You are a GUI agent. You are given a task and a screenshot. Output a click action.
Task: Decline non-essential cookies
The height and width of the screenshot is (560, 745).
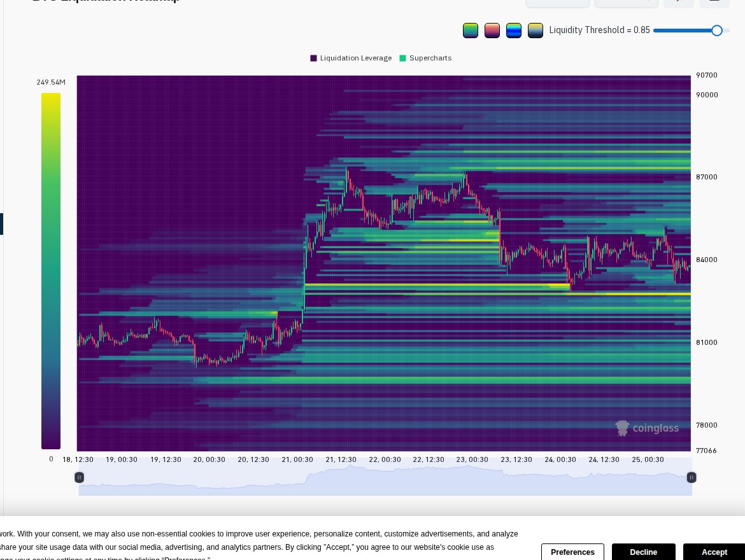click(643, 552)
